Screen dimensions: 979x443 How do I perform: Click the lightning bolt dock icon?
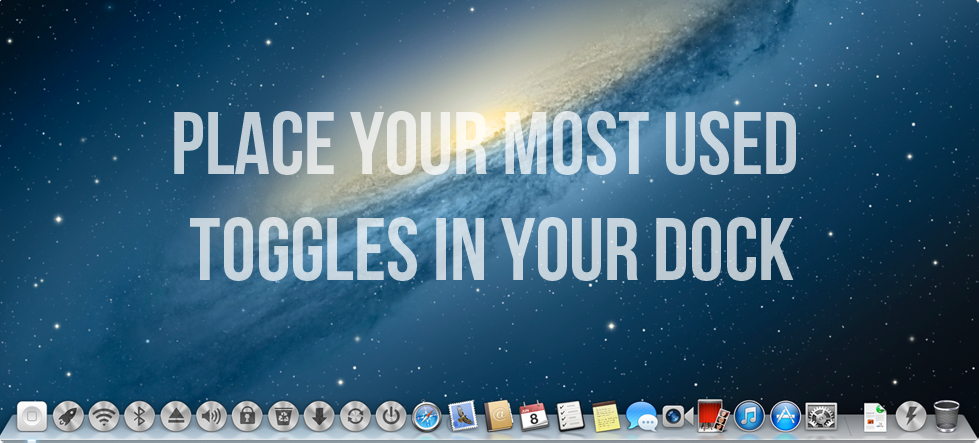click(x=911, y=416)
